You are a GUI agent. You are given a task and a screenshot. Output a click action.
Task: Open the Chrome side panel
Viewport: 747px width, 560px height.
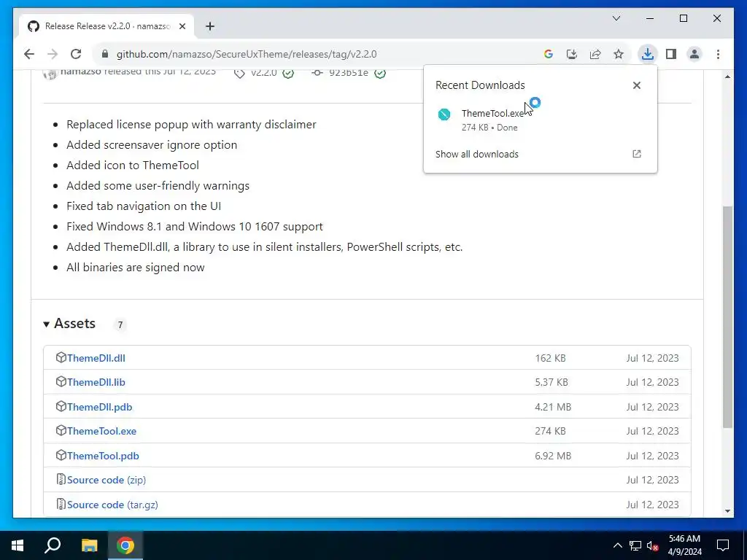pyautogui.click(x=671, y=54)
